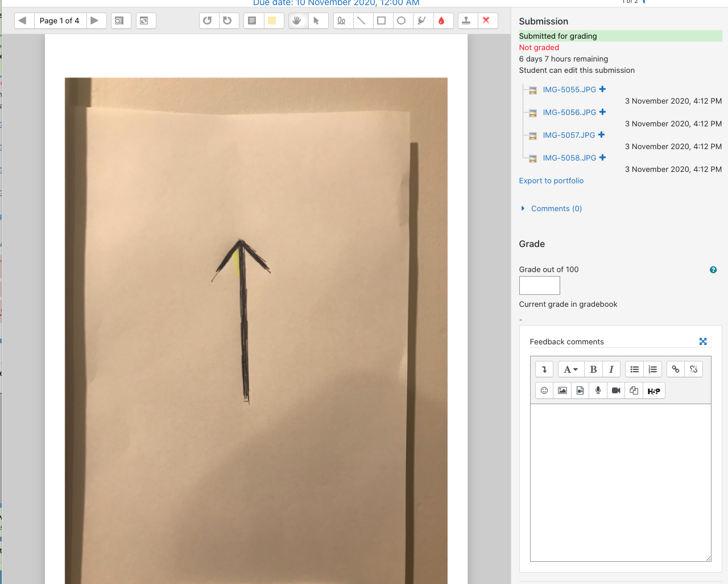This screenshot has height=584, width=728.
Task: Click the 'Not graded' status text
Action: (x=539, y=47)
